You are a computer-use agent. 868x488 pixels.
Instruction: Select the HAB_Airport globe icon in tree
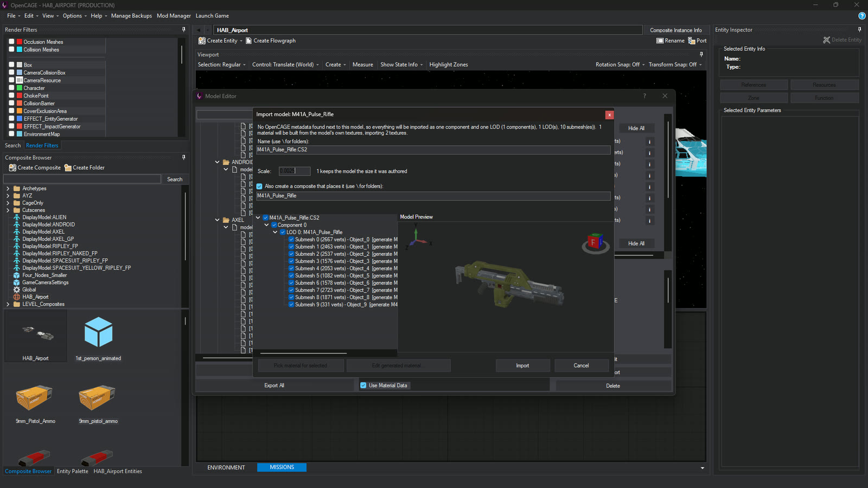tap(17, 297)
